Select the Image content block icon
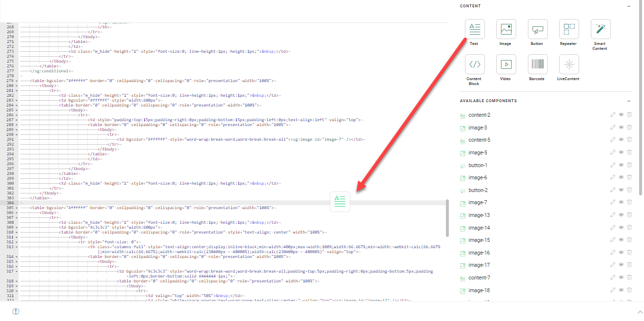 [506, 29]
